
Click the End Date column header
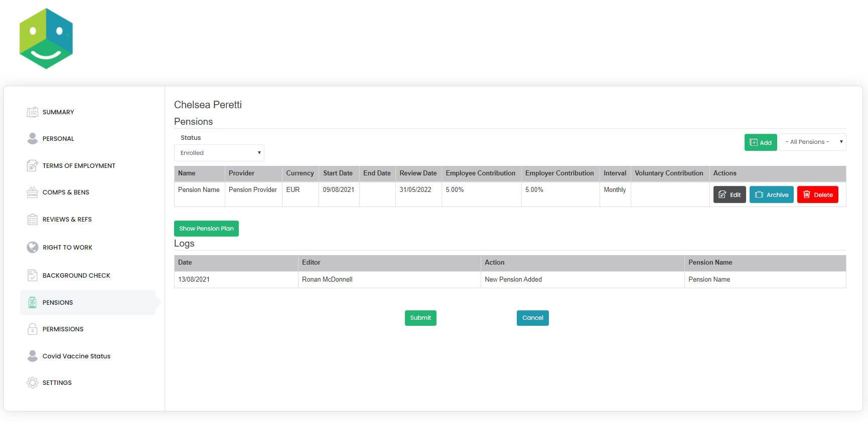(377, 173)
